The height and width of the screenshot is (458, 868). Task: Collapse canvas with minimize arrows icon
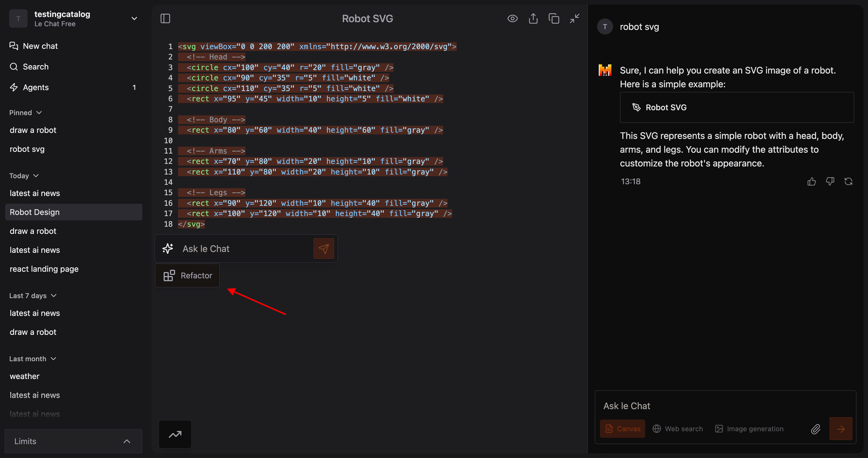pyautogui.click(x=575, y=19)
